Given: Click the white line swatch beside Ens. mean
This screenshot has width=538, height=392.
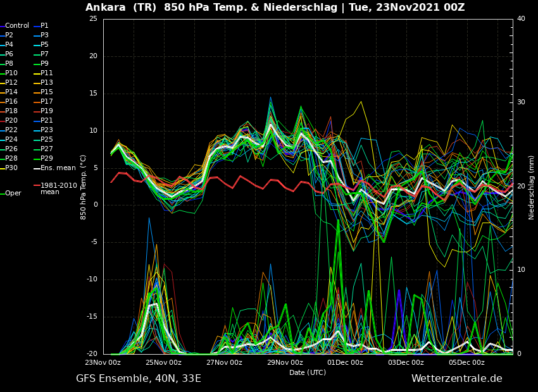Looking at the screenshot, I should tap(37, 169).
